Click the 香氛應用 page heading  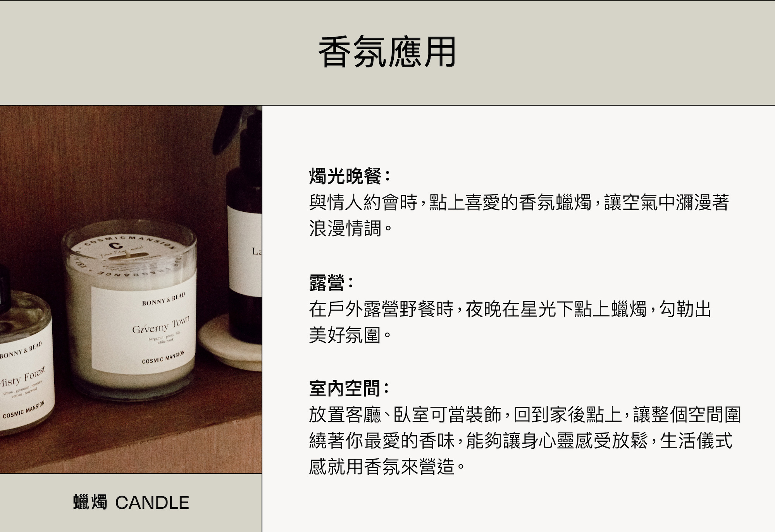click(x=387, y=52)
